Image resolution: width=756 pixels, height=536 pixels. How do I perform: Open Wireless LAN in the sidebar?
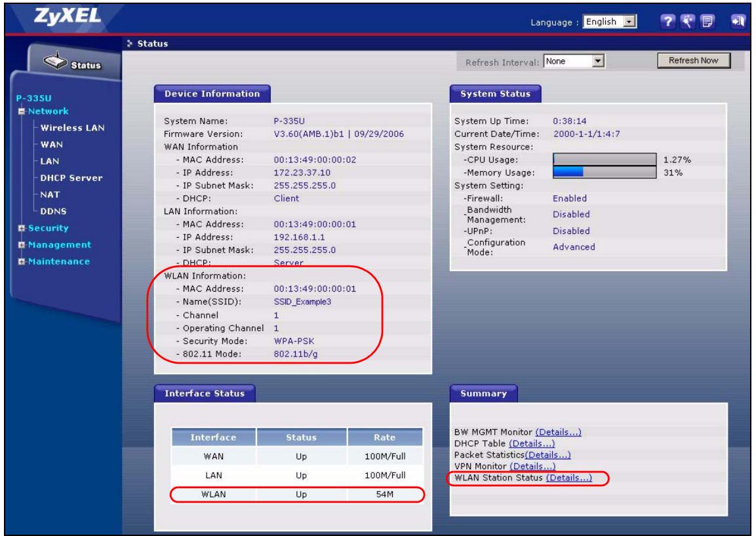pyautogui.click(x=72, y=128)
